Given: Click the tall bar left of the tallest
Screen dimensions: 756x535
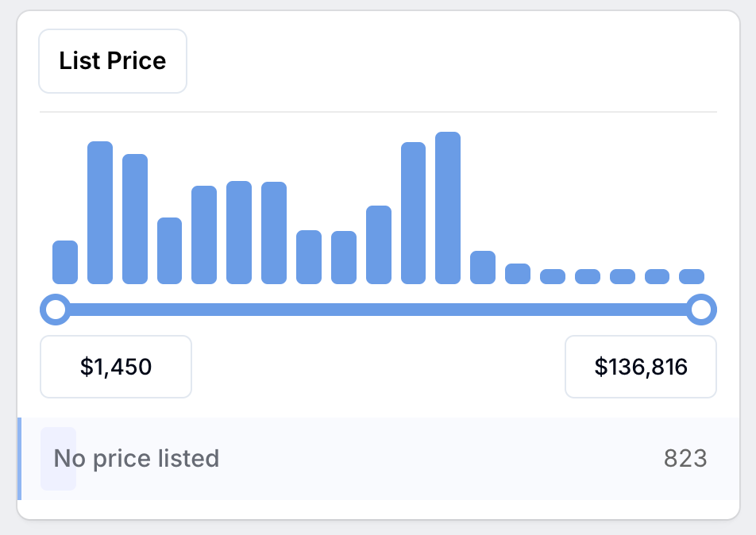Looking at the screenshot, I should (x=413, y=213).
